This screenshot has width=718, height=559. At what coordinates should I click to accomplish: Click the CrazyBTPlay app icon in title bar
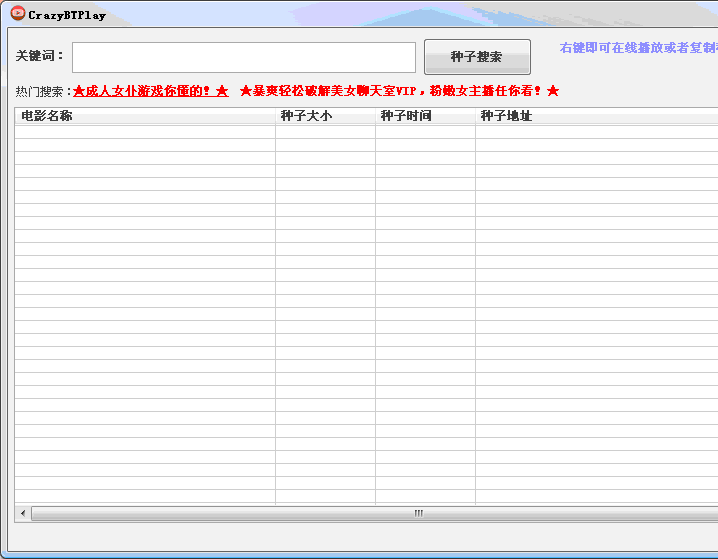pos(17,14)
